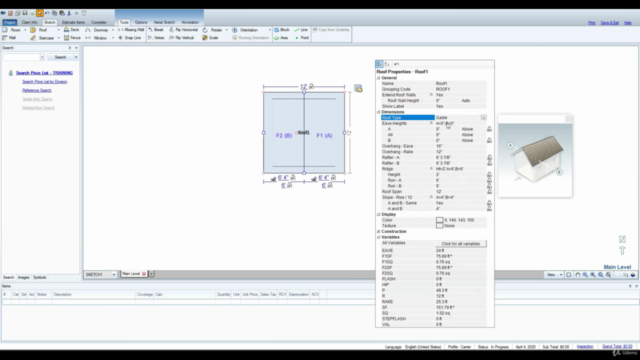Screen dimensions: 640x360
Task: Click the 3D view icon at far right of view toolbar
Action: 633,275
